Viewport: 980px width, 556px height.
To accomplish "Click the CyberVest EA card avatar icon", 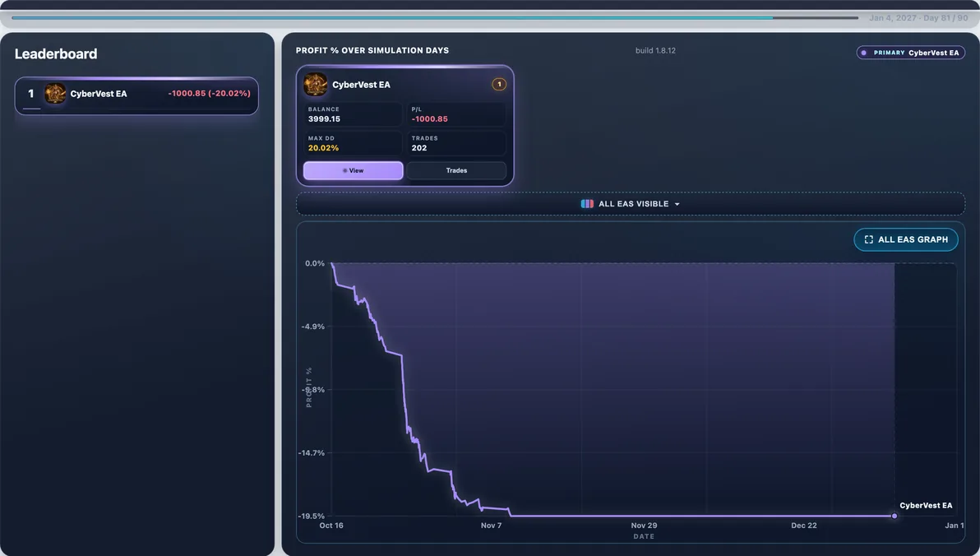I will click(316, 85).
